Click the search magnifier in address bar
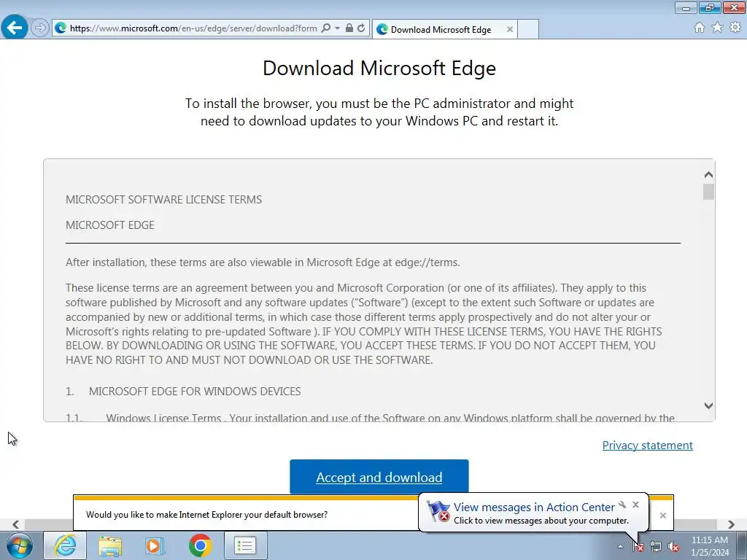The width and height of the screenshot is (747, 560). (x=326, y=28)
